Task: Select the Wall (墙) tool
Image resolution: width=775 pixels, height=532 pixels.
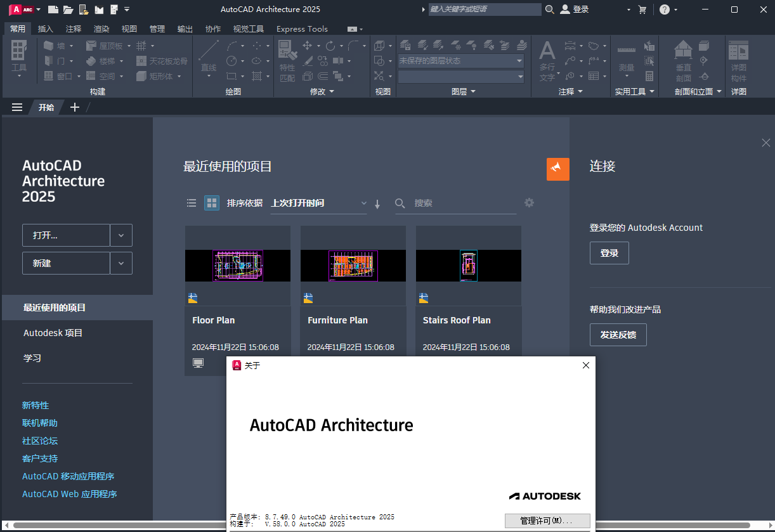Action: pos(58,46)
